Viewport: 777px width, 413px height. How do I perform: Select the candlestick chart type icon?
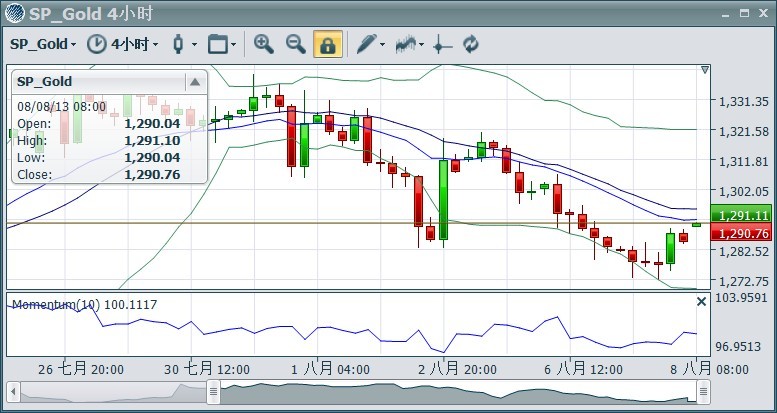(x=178, y=44)
